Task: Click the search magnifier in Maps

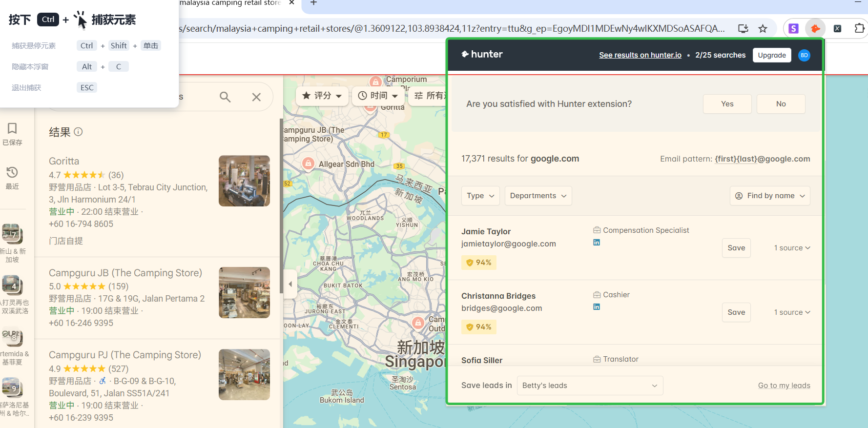Action: pyautogui.click(x=225, y=97)
